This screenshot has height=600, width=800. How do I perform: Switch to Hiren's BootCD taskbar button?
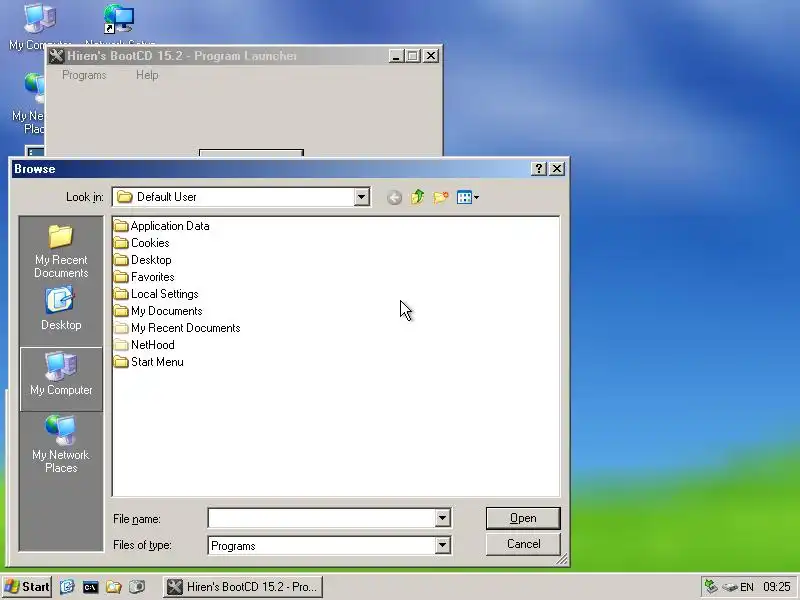pos(243,587)
